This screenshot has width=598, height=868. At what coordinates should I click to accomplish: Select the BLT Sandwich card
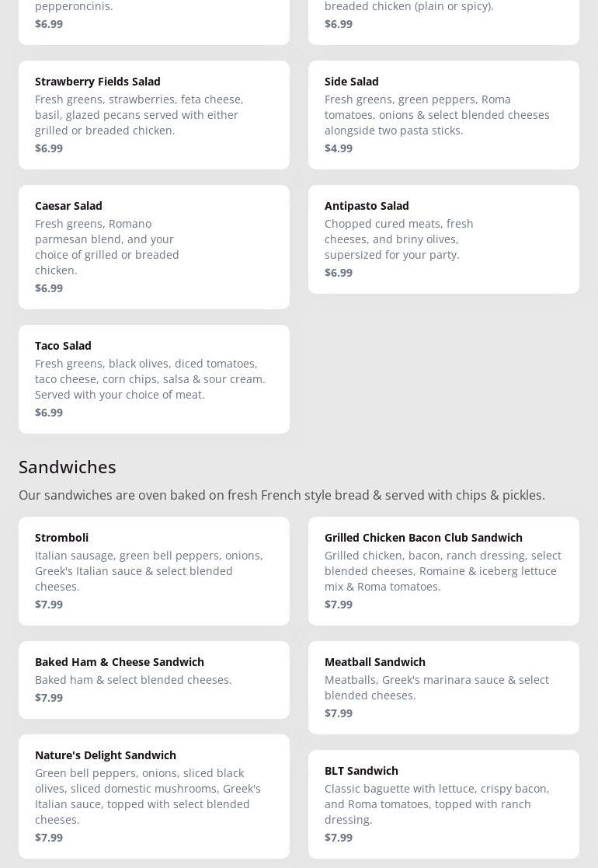pyautogui.click(x=443, y=804)
